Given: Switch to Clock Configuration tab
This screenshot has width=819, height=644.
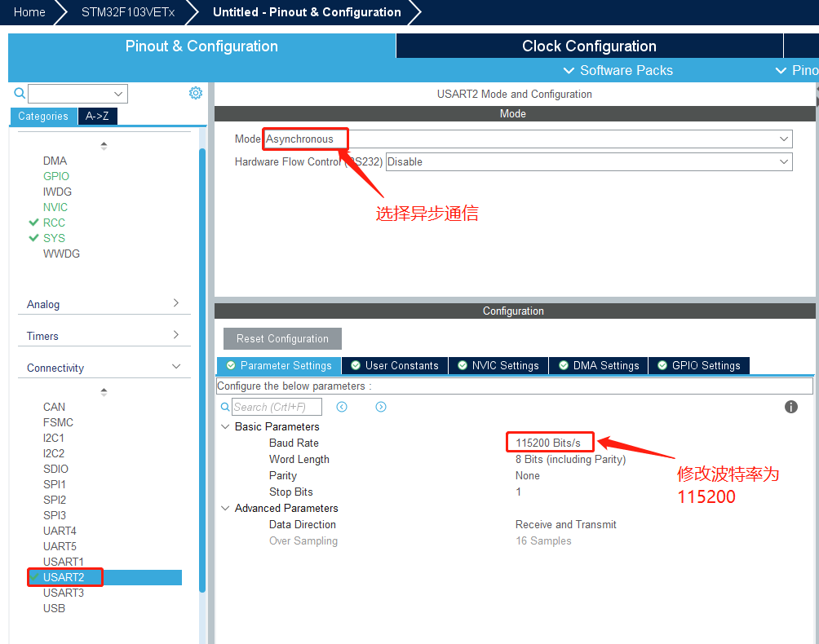Looking at the screenshot, I should pyautogui.click(x=589, y=46).
